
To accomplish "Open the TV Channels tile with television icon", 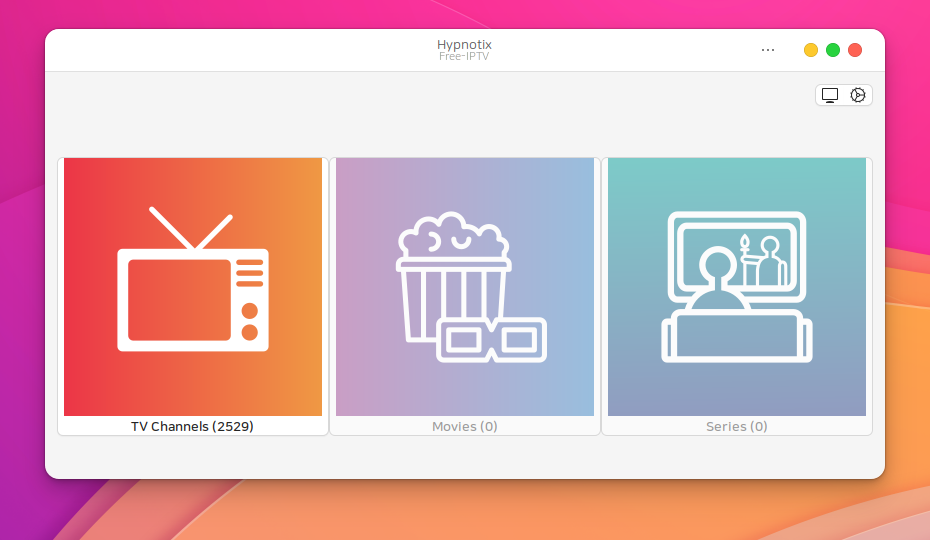I will tap(193, 287).
